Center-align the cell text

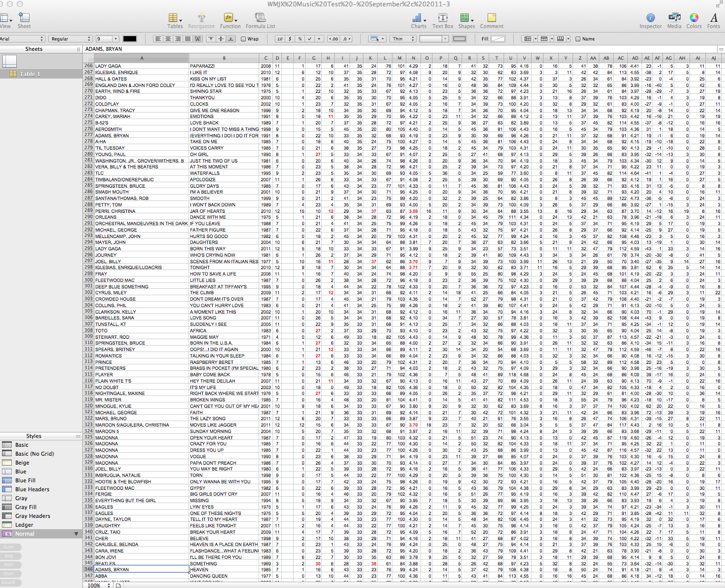(168, 39)
